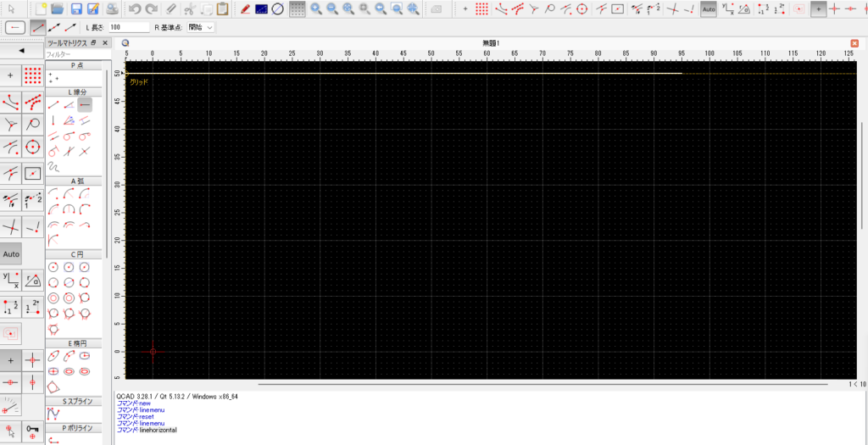The width and height of the screenshot is (868, 445).
Task: Click the back arrow in left sidebar
Action: (x=21, y=50)
